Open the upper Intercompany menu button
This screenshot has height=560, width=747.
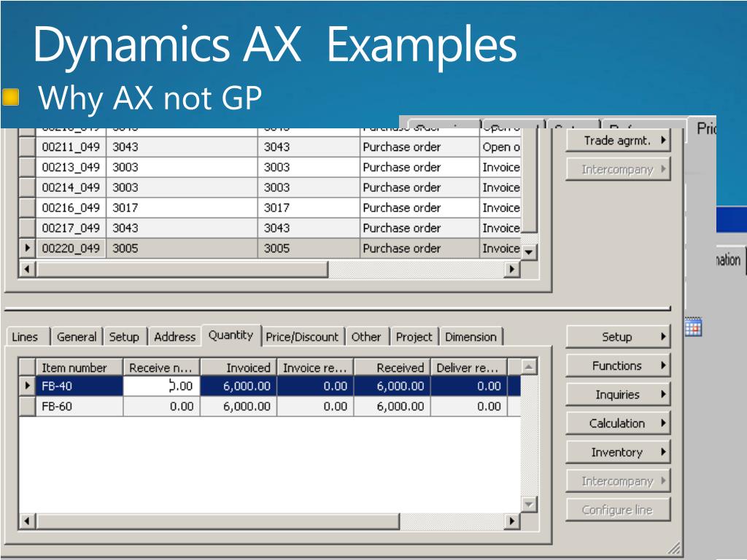tap(618, 169)
